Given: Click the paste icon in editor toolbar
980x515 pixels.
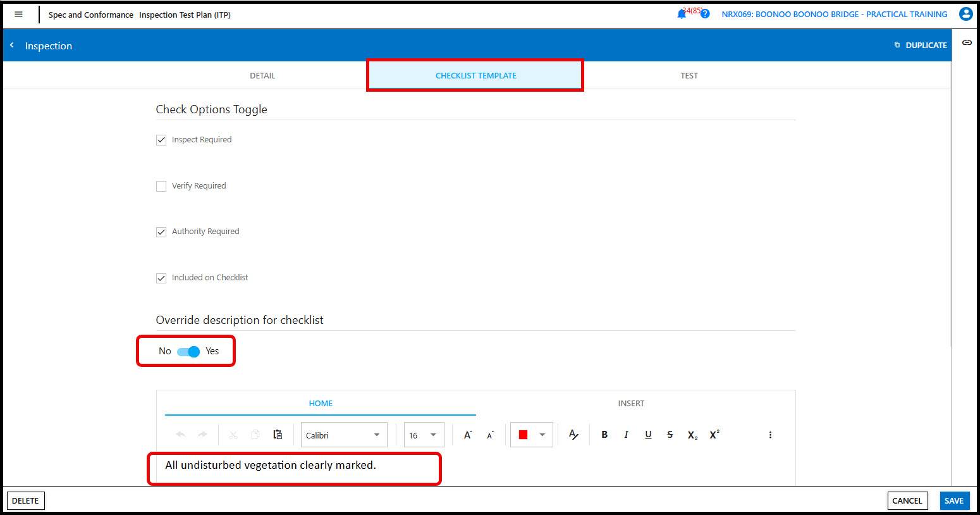Looking at the screenshot, I should [x=278, y=435].
